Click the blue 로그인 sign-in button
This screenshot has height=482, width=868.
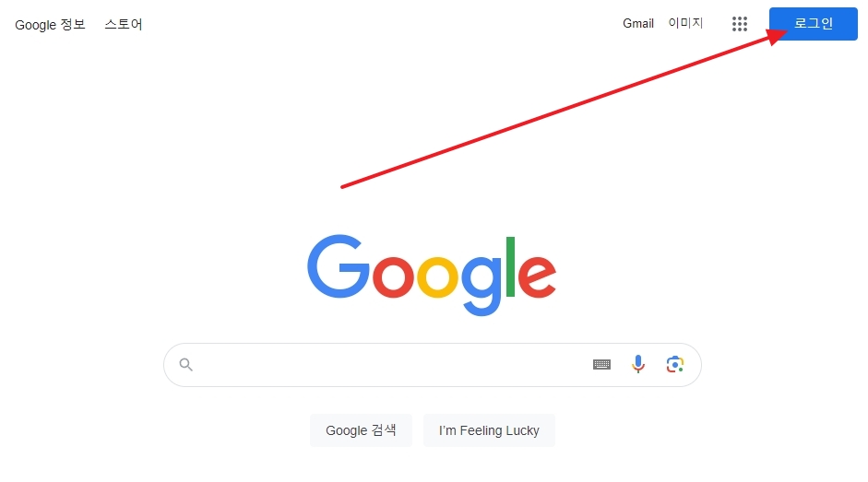tap(814, 24)
